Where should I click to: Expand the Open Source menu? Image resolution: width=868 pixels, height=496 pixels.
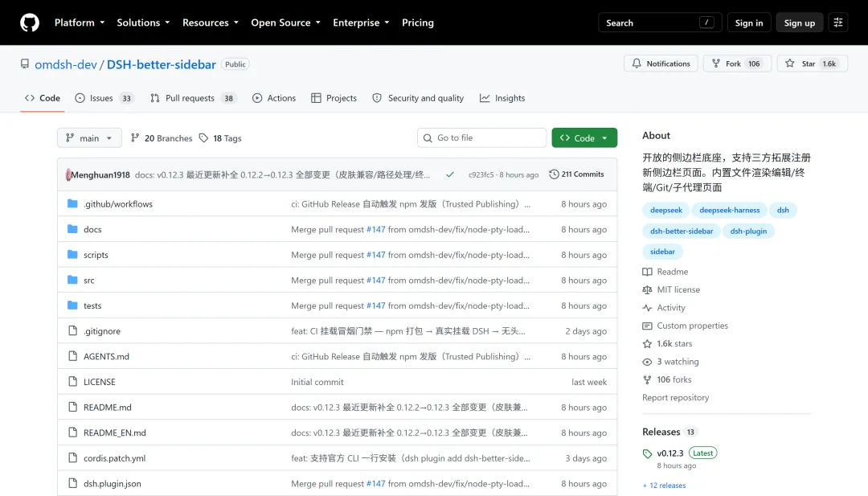[x=285, y=23]
